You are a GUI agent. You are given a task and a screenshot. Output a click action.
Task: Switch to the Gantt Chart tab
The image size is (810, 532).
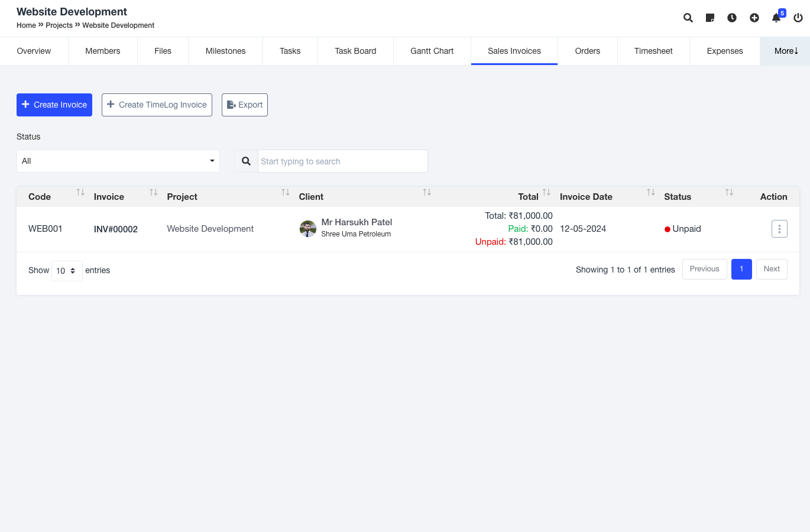point(432,51)
